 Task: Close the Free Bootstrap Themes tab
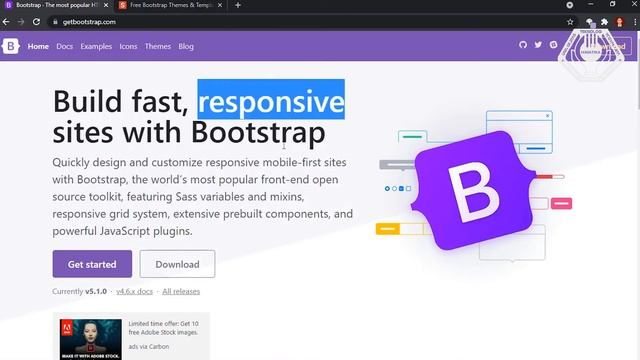tap(220, 5)
